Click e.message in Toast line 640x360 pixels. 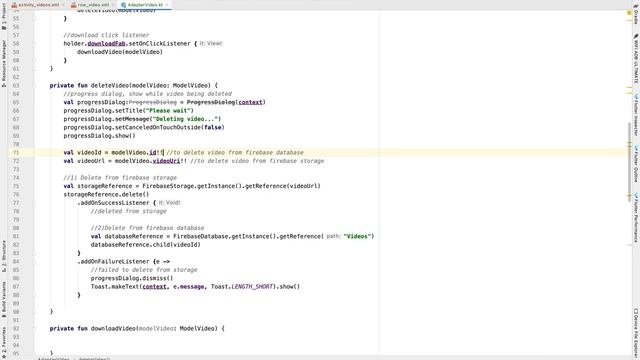pyautogui.click(x=189, y=287)
